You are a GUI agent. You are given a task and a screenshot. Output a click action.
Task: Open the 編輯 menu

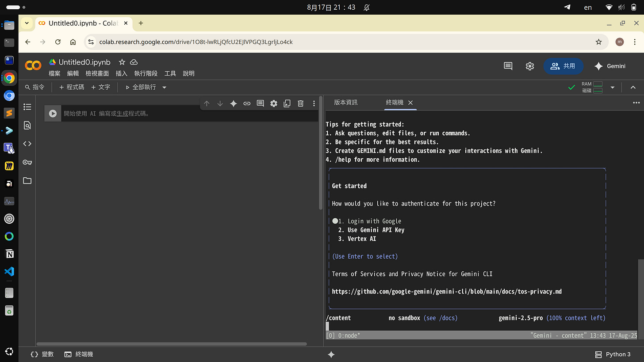(73, 73)
